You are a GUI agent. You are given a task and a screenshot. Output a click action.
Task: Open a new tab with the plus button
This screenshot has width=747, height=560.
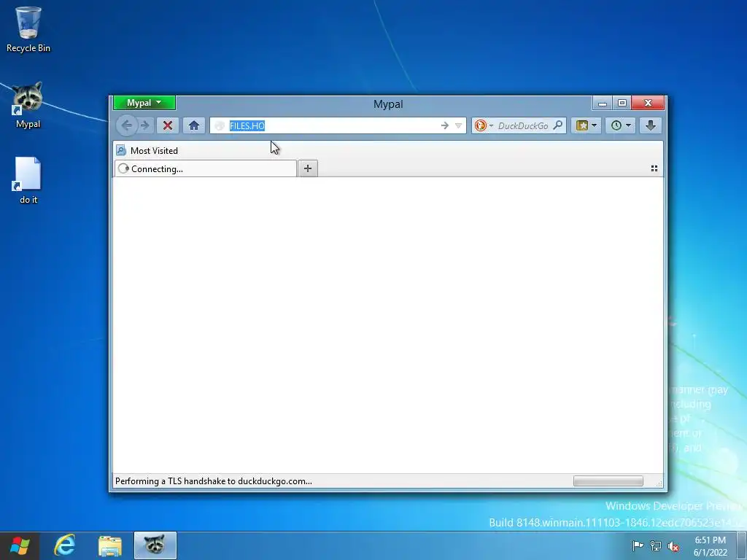[x=308, y=168]
